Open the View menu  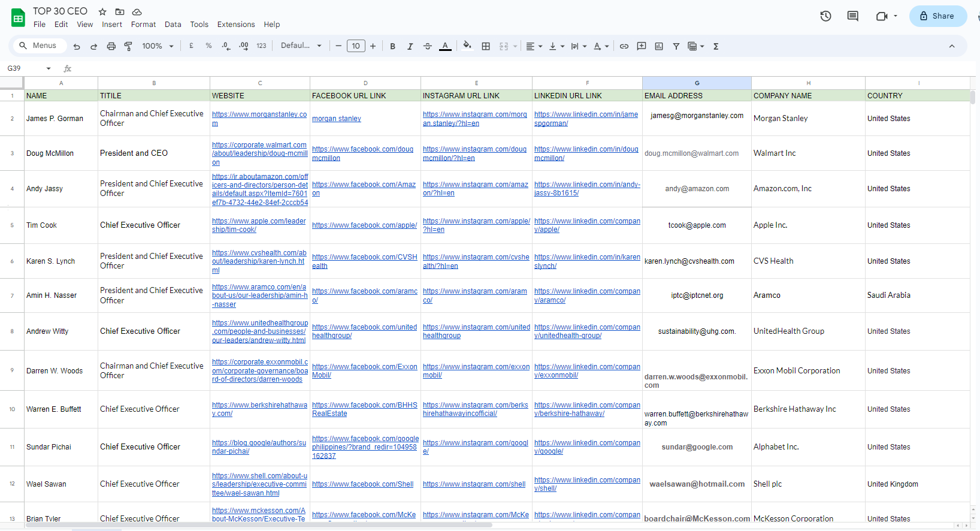tap(85, 25)
